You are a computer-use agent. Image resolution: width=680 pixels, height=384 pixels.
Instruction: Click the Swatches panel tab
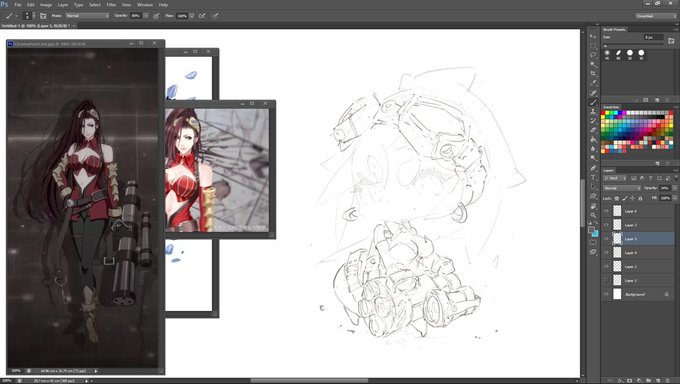point(611,107)
